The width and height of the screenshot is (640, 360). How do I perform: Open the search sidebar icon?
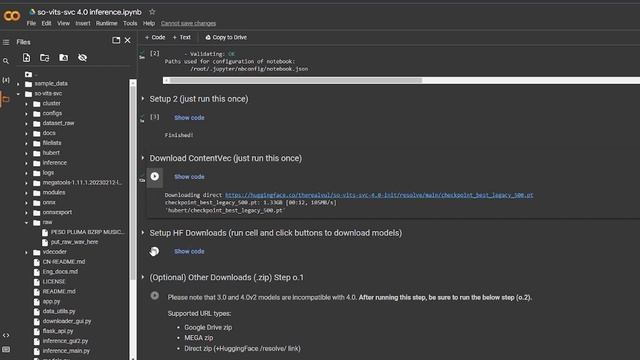pos(6,61)
